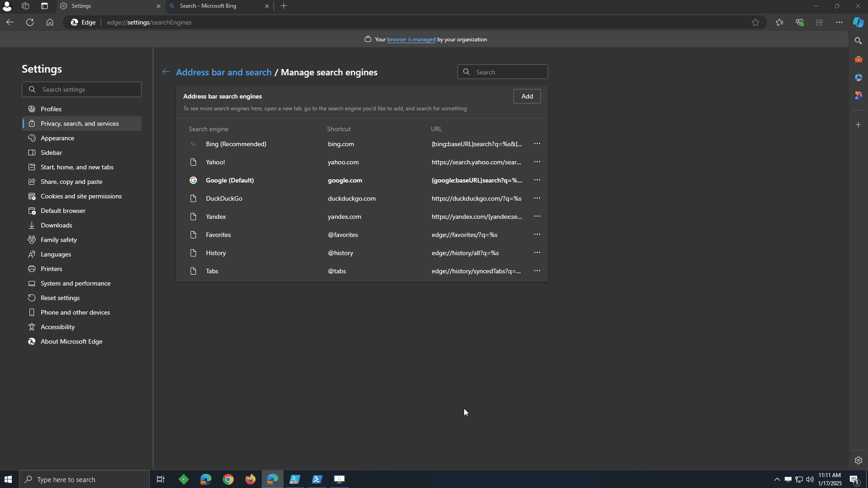Open more actions menu for DuckDuckGo
This screenshot has height=488, width=868.
(537, 198)
